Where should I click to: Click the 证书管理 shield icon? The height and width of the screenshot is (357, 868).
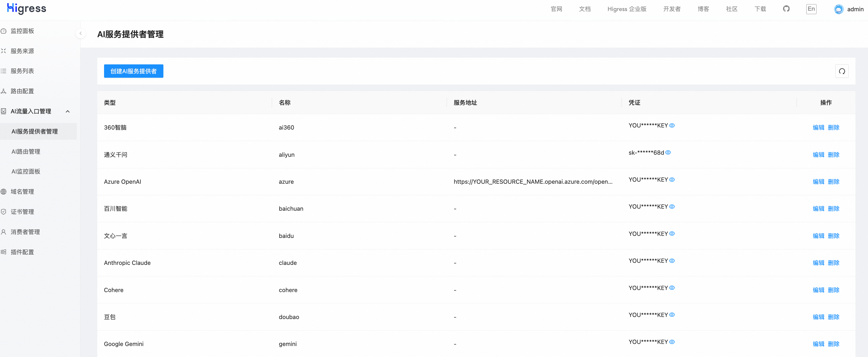4,211
